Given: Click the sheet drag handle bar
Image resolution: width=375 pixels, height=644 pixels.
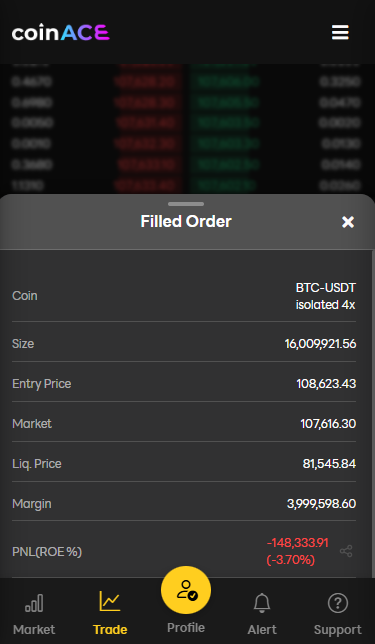Looking at the screenshot, I should click(x=186, y=204).
